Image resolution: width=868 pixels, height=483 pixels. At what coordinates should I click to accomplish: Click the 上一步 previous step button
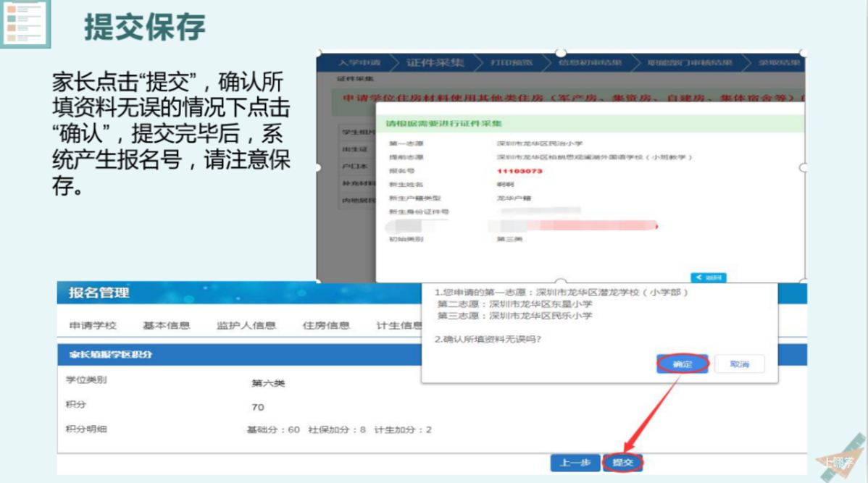pos(575,462)
